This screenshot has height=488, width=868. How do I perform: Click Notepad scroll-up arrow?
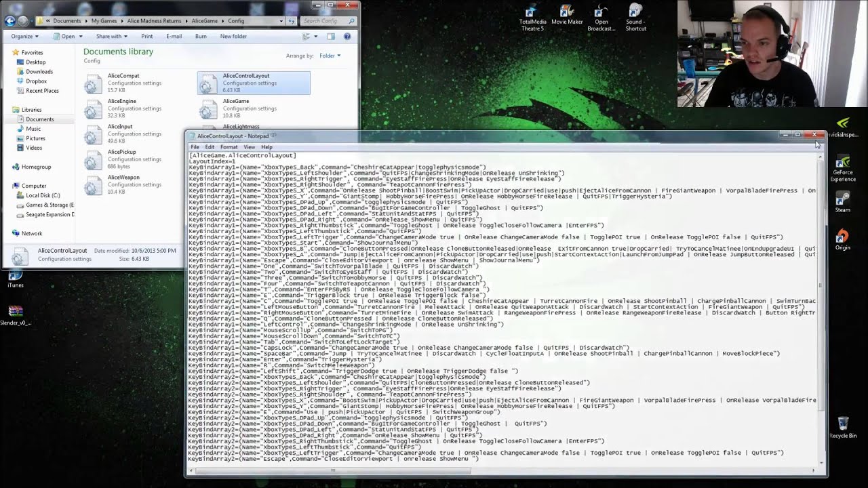pyautogui.click(x=822, y=157)
